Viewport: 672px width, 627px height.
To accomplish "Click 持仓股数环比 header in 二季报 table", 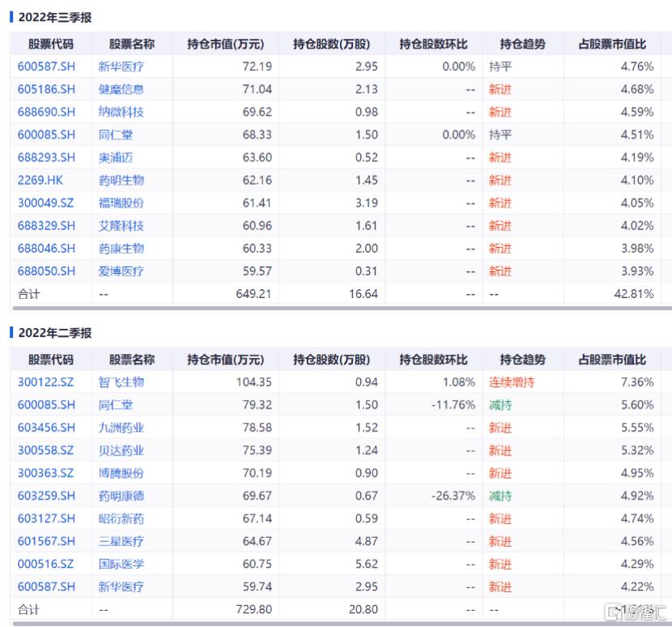I will 433,360.
